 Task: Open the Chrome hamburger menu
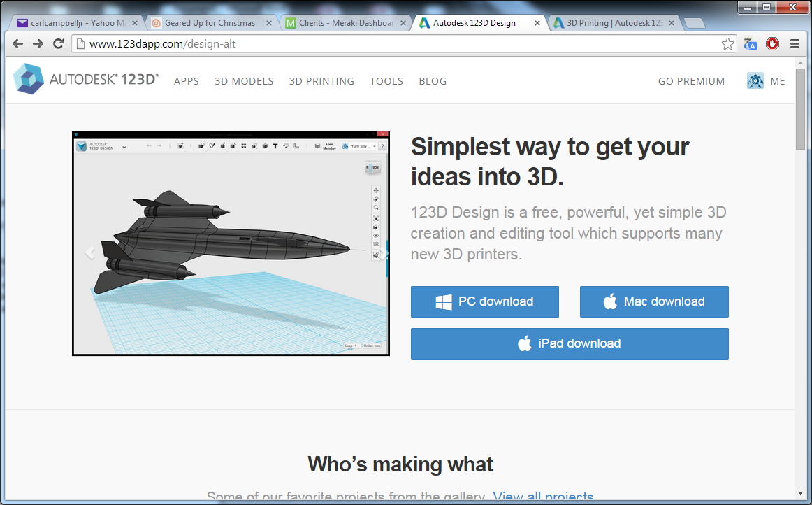click(x=795, y=44)
